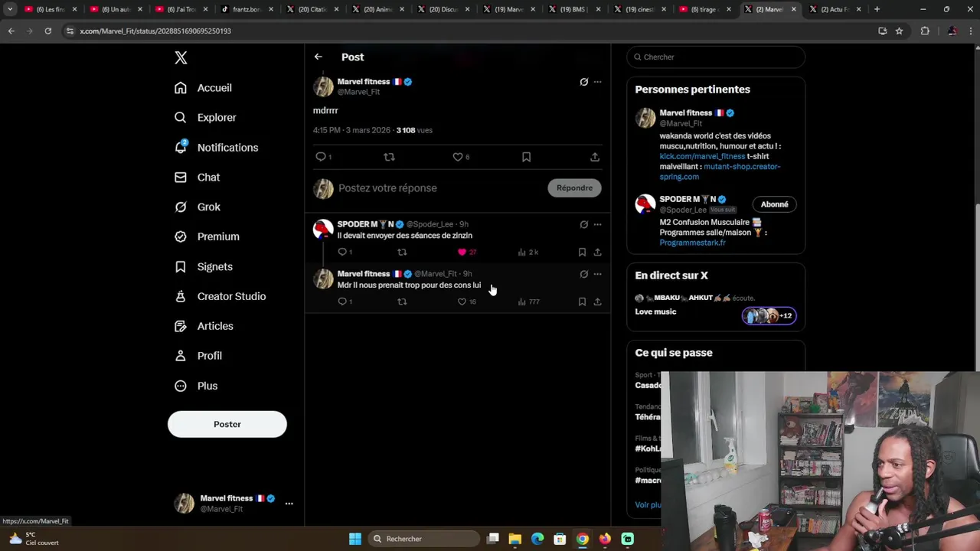Share the SPODER M comment
The width and height of the screenshot is (980, 551).
tap(597, 252)
